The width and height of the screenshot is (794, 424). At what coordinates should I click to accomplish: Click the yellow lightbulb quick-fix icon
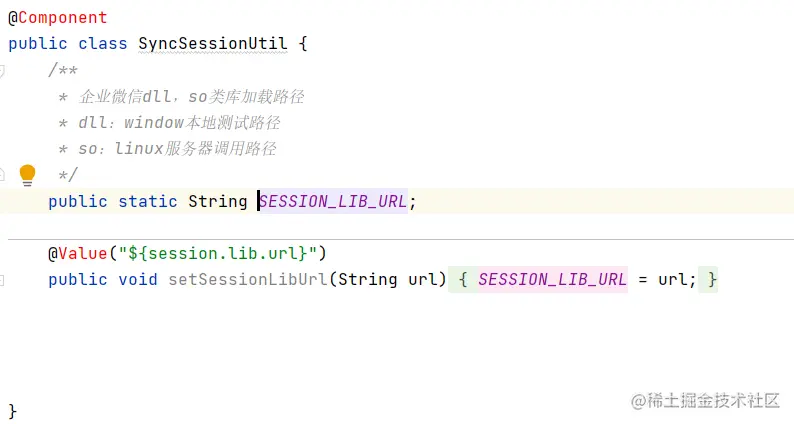coord(28,174)
